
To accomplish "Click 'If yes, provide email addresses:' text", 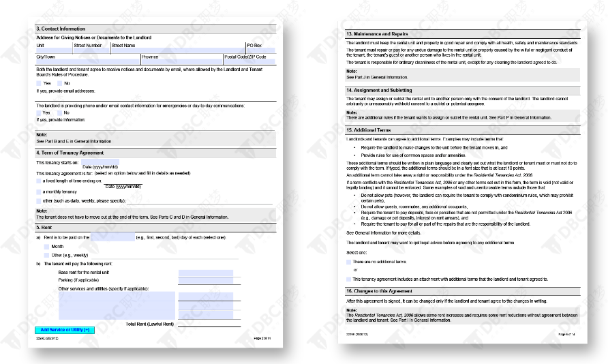I will [x=65, y=91].
